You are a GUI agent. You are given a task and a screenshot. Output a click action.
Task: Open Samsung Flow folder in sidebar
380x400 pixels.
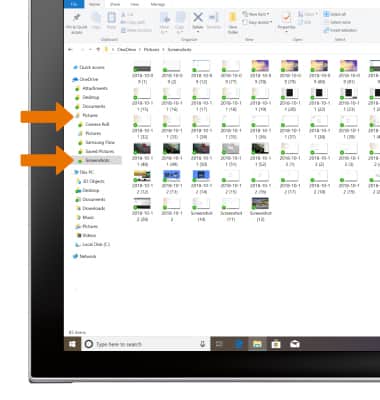[97, 142]
